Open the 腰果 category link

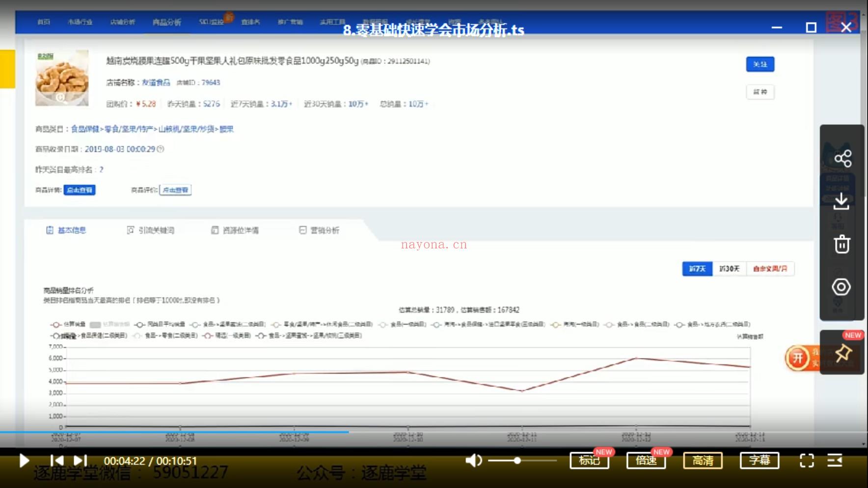pos(226,129)
